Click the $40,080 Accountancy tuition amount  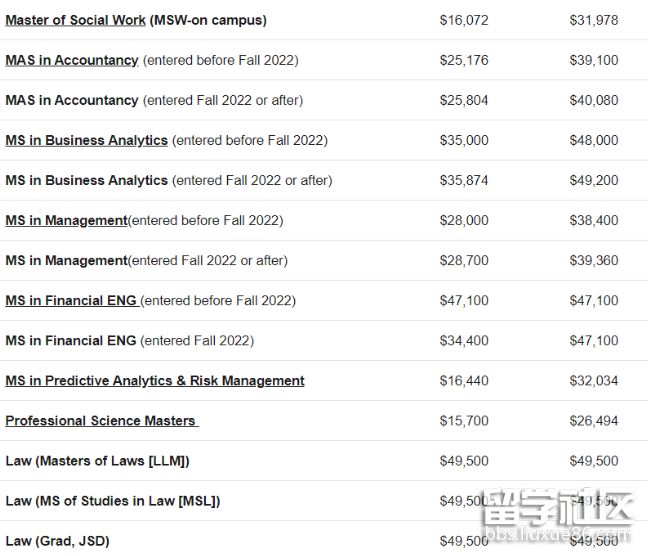click(x=593, y=100)
